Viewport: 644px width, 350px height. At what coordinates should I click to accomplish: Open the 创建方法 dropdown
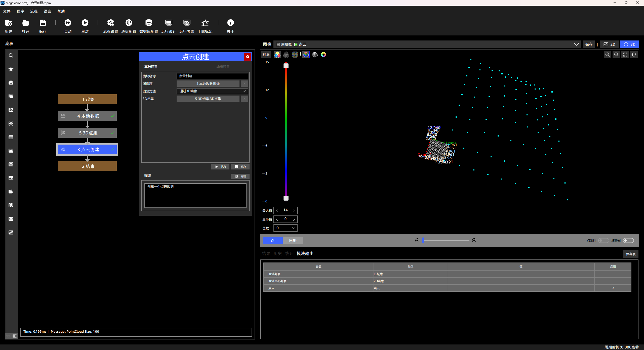tap(213, 91)
